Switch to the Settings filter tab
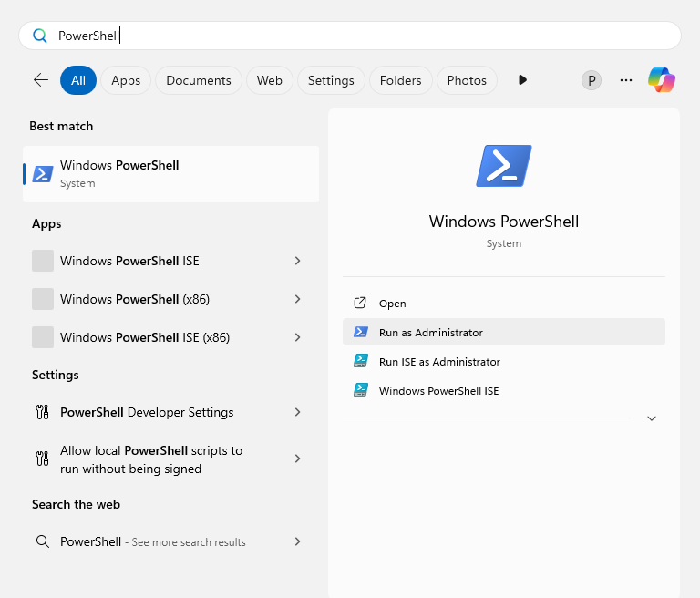700x598 pixels. (331, 80)
